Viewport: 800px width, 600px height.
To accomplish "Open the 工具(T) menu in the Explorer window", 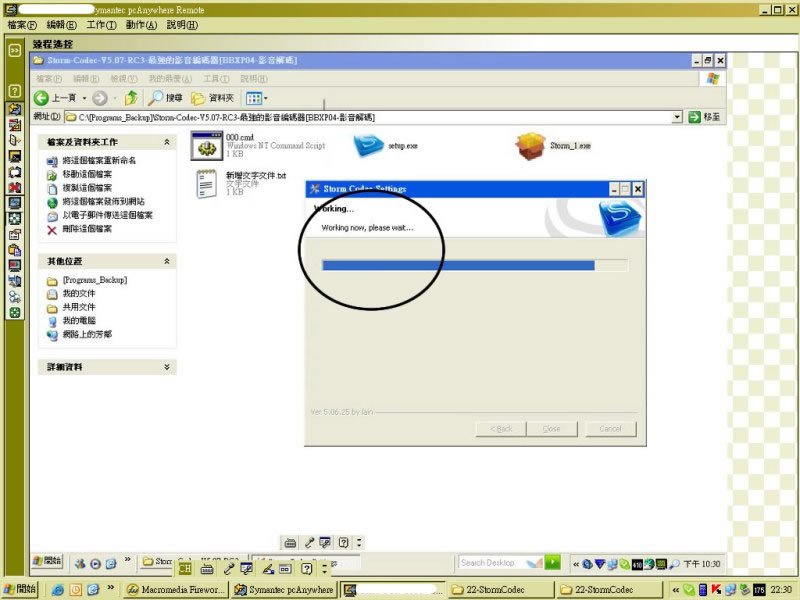I will [216, 79].
